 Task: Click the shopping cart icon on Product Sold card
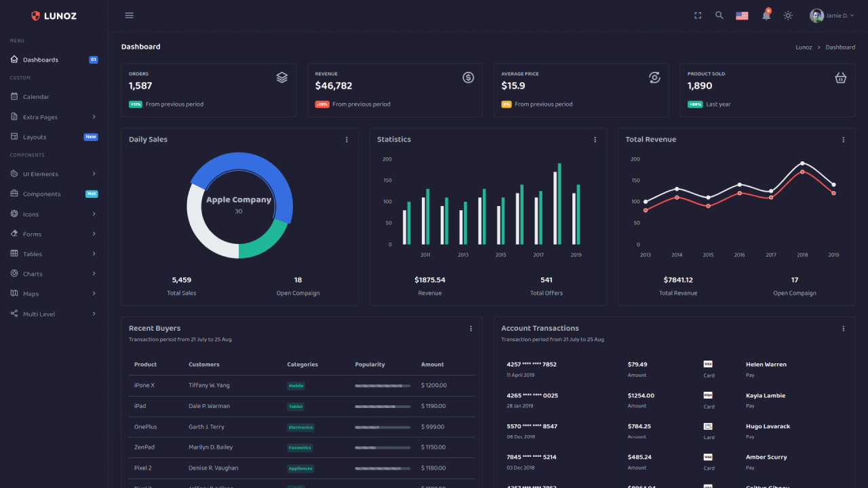tap(841, 77)
